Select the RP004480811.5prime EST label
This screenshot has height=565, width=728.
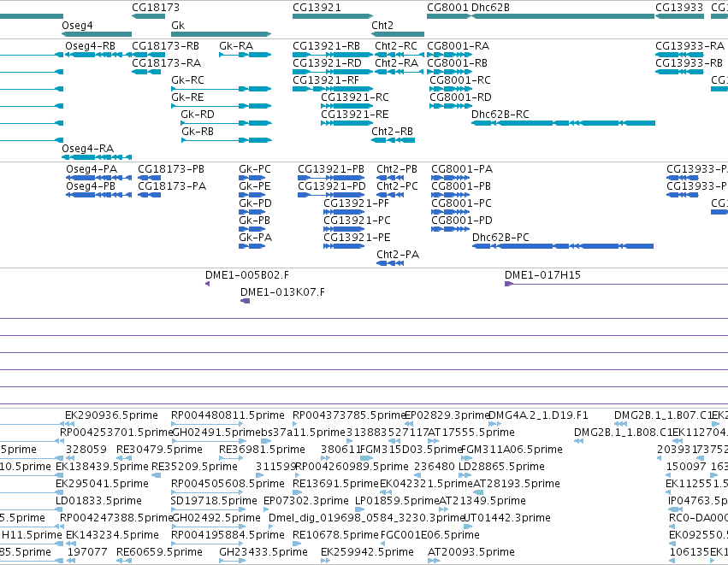pyautogui.click(x=228, y=415)
